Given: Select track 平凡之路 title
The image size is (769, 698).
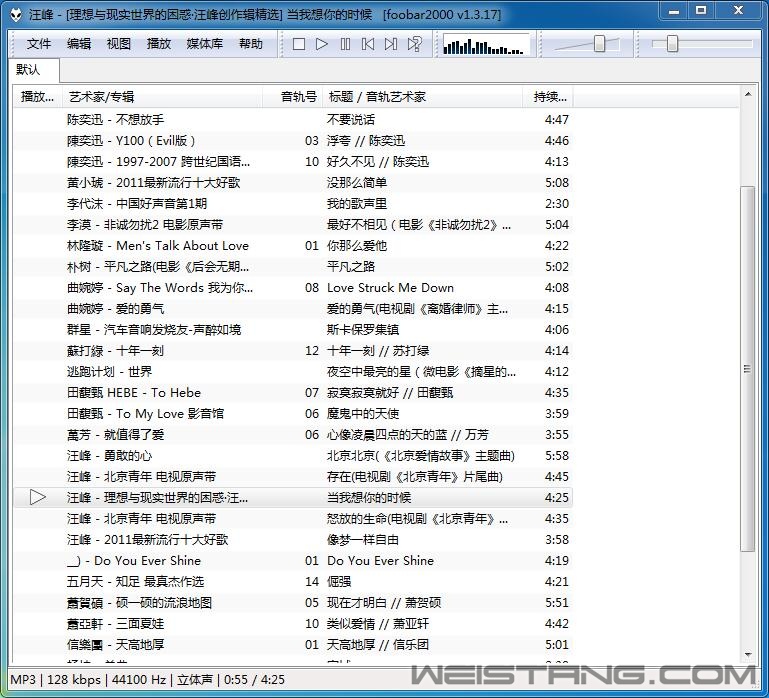Looking at the screenshot, I should (x=351, y=267).
